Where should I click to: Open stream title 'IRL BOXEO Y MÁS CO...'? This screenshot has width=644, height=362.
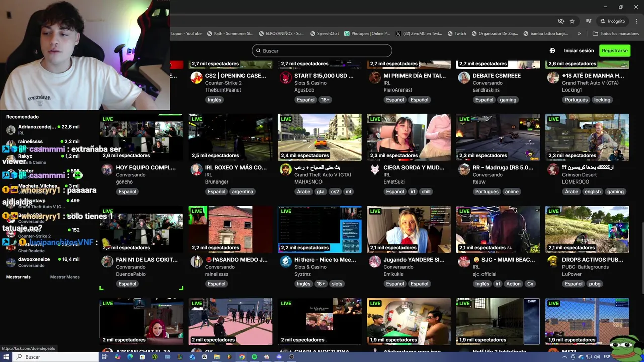tap(236, 168)
